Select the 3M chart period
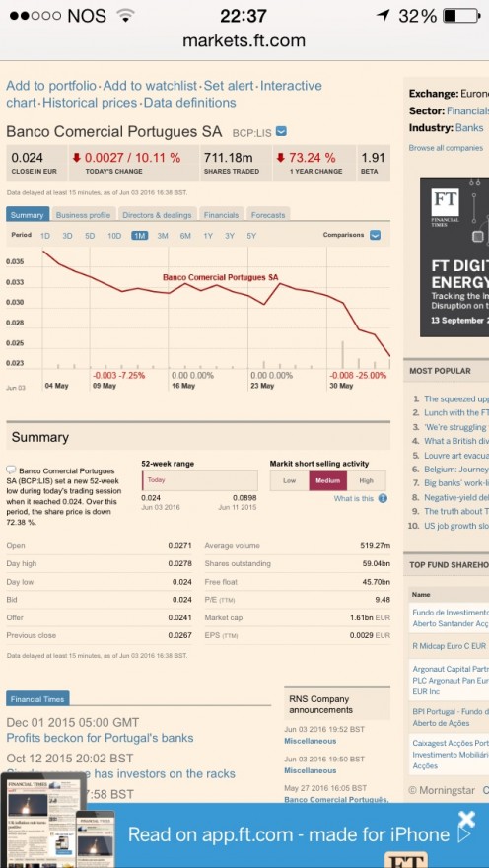489x868 pixels. (162, 236)
